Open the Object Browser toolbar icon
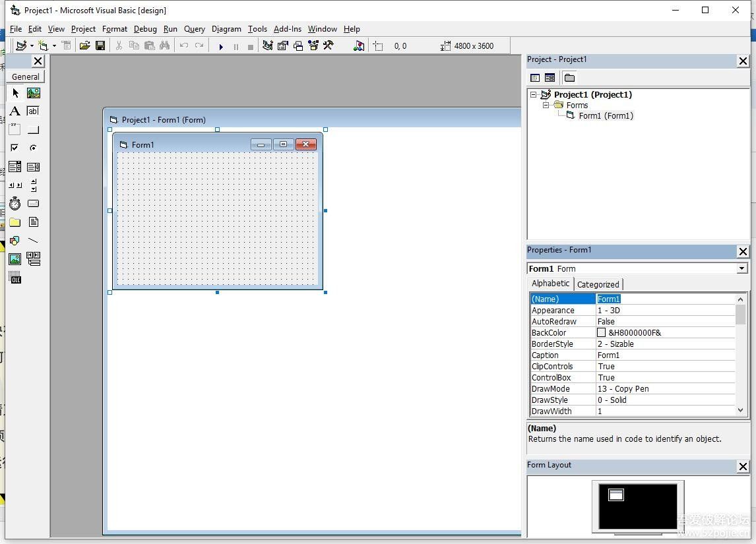The height and width of the screenshot is (544, 756). (313, 45)
